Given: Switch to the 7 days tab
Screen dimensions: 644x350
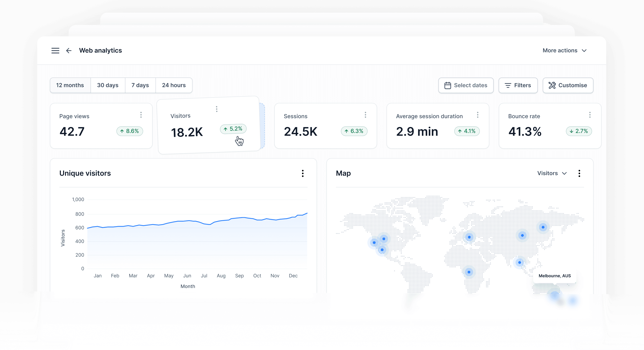Looking at the screenshot, I should pyautogui.click(x=140, y=85).
